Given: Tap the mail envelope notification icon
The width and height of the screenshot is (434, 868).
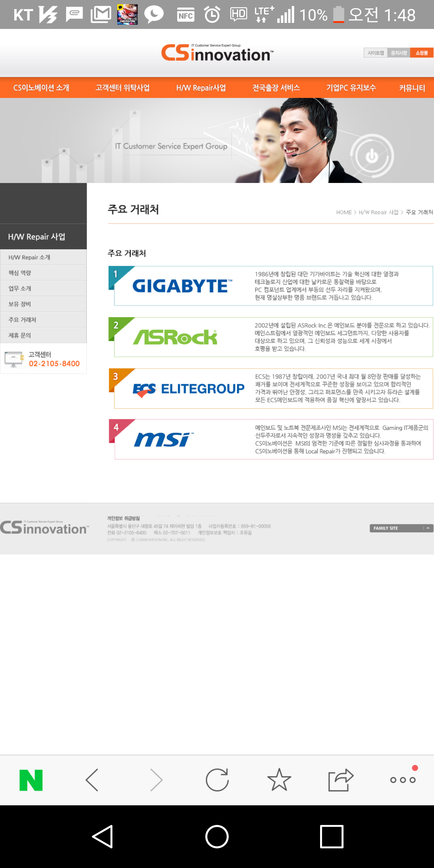Looking at the screenshot, I should pos(101,15).
